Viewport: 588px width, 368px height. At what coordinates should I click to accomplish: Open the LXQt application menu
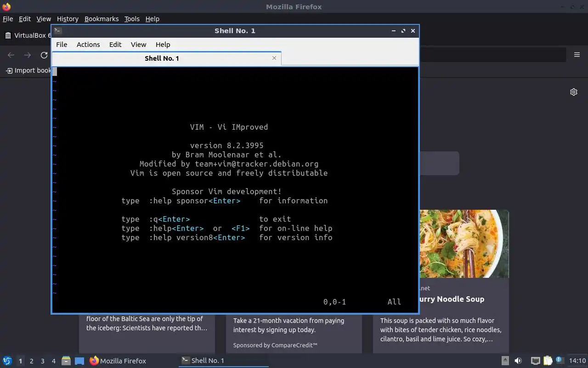[x=7, y=361]
